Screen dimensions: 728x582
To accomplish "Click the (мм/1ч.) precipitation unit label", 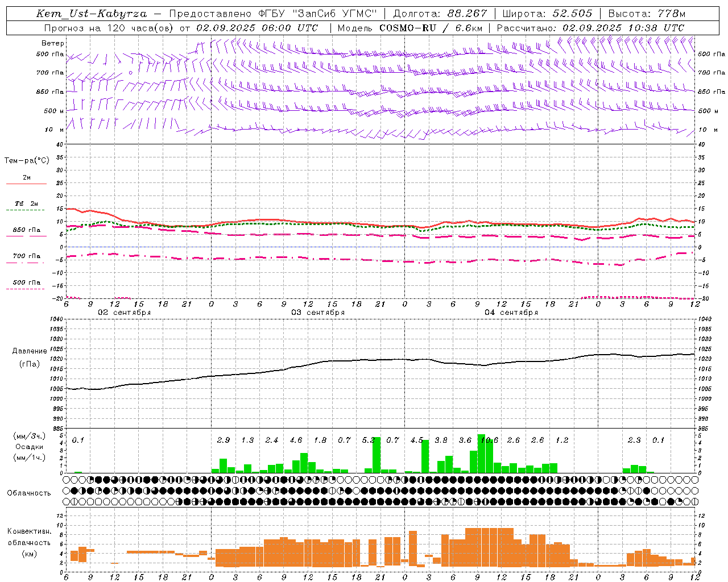I will [30, 458].
